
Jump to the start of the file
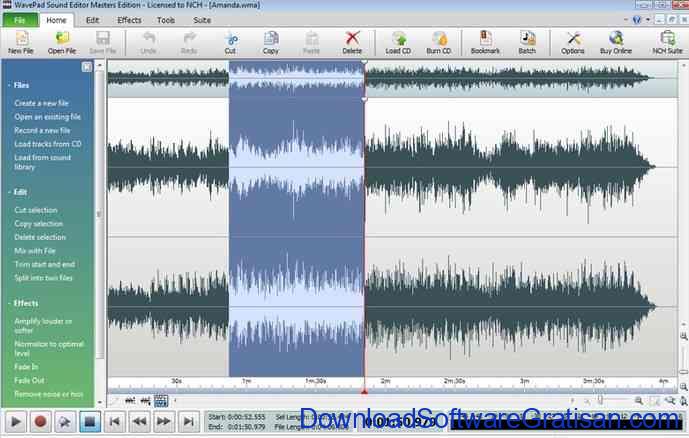[x=115, y=422]
